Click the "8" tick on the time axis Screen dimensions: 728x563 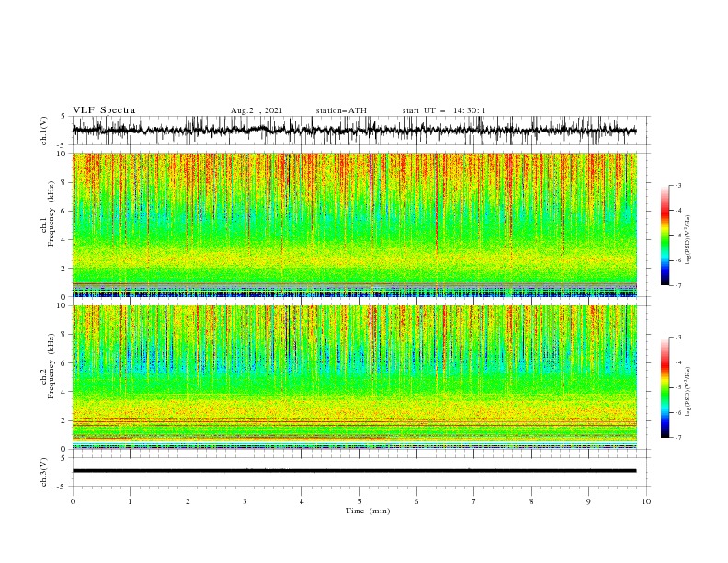coord(531,501)
